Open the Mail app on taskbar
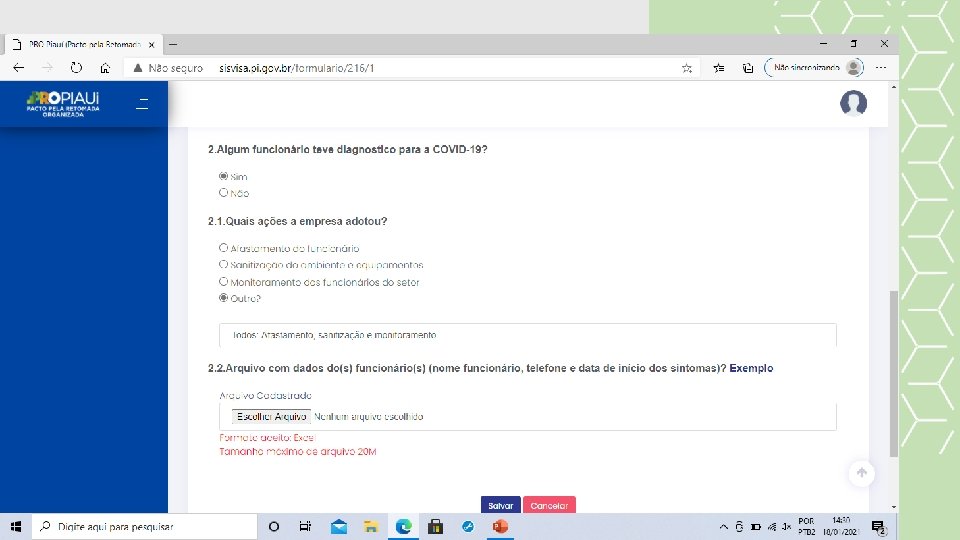 tap(339, 527)
